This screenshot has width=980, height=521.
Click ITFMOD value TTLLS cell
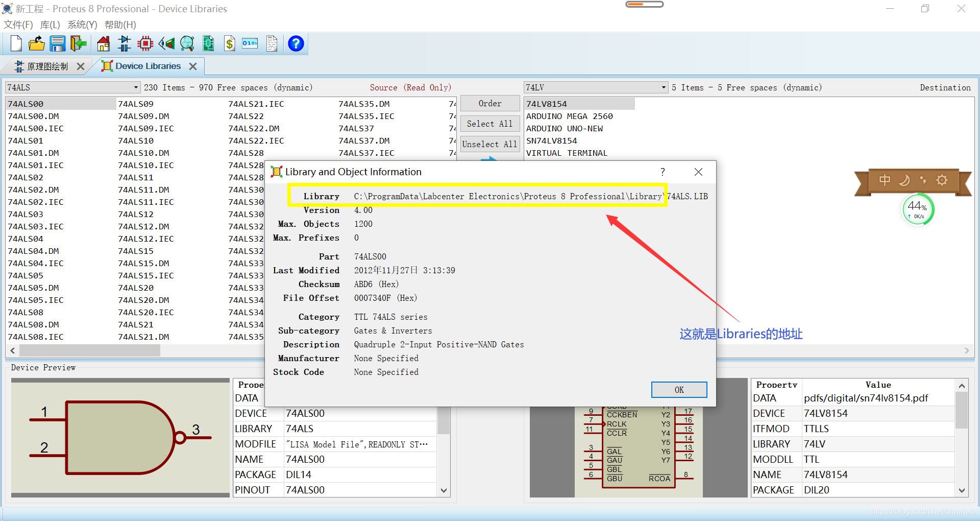tap(878, 429)
